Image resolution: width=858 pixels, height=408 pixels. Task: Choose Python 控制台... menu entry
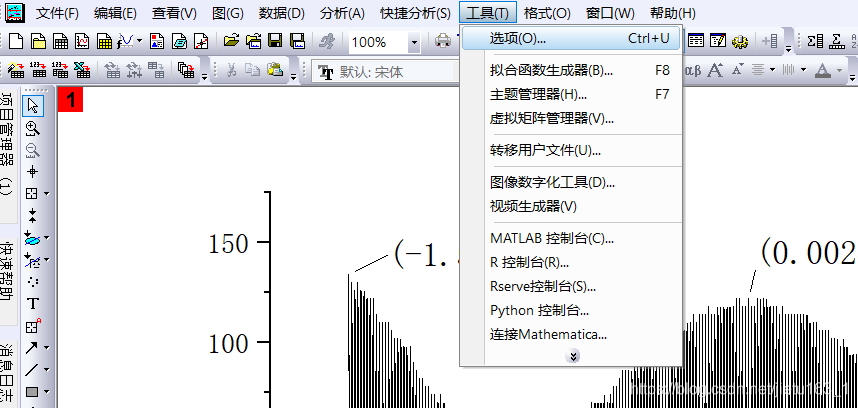(571, 311)
